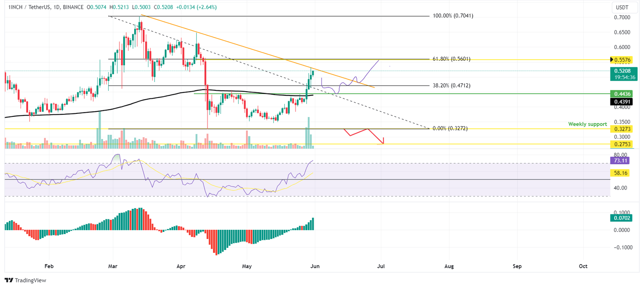Click the Sep date axis label
The height and width of the screenshot is (288, 644).
517,266
